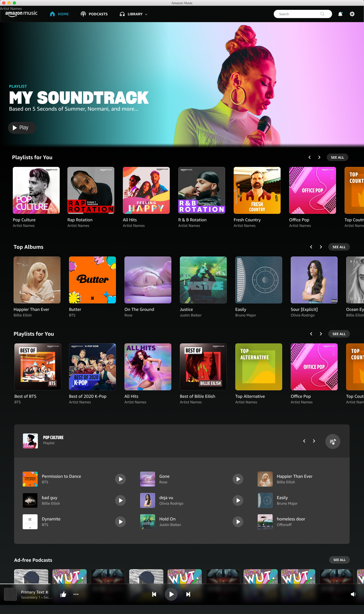364x614 pixels.
Task: Open the My Soundtrack hero title
Action: [x=79, y=98]
